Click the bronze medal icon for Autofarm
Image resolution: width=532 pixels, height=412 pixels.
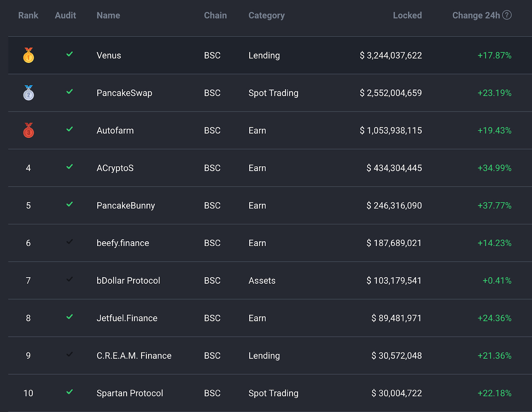coord(28,131)
